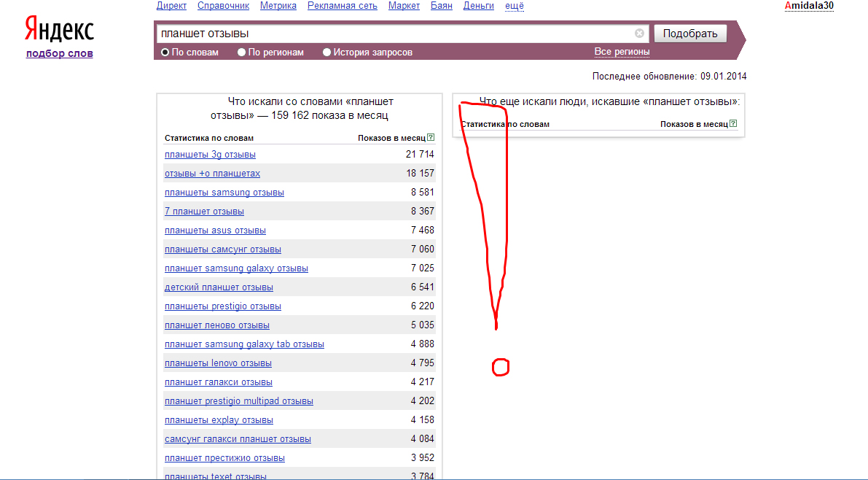The height and width of the screenshot is (480, 868).
Task: Open the 'подбор слов' link
Action: pos(59,53)
